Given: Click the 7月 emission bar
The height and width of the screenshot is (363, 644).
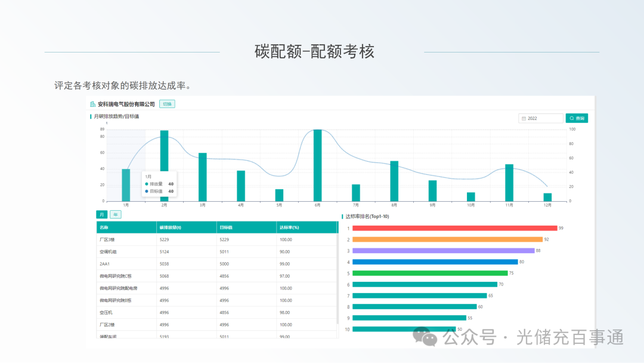Looking at the screenshot, I should tap(355, 193).
